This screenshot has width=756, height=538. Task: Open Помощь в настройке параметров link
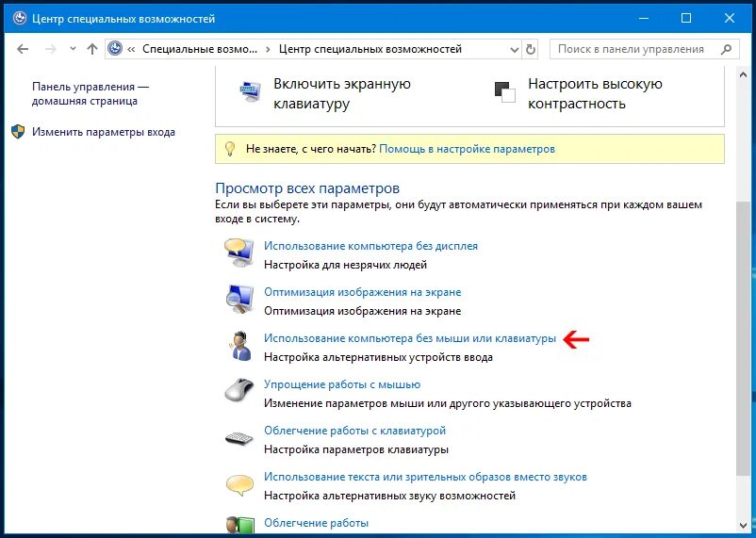pyautogui.click(x=467, y=149)
